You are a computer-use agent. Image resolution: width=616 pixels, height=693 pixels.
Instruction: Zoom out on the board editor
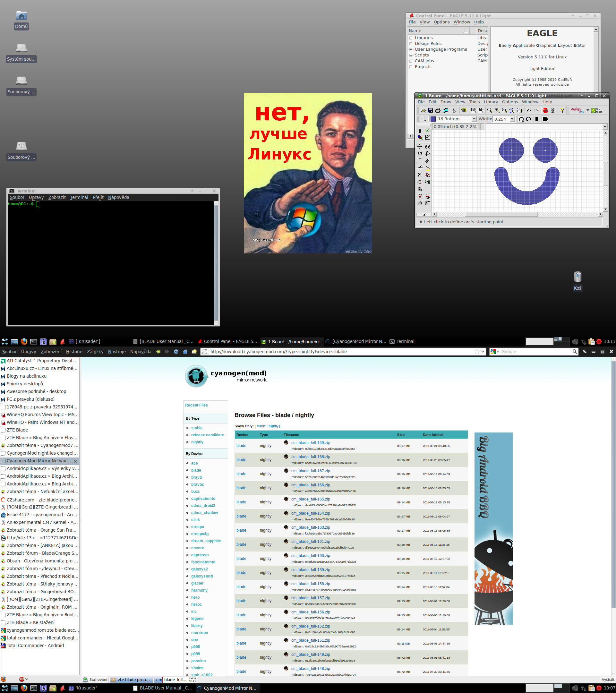click(504, 111)
